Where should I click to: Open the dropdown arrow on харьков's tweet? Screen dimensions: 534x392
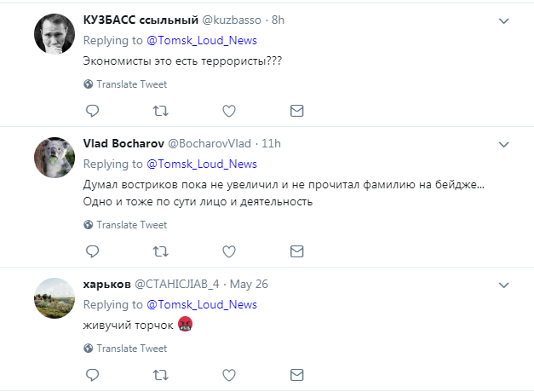point(503,285)
